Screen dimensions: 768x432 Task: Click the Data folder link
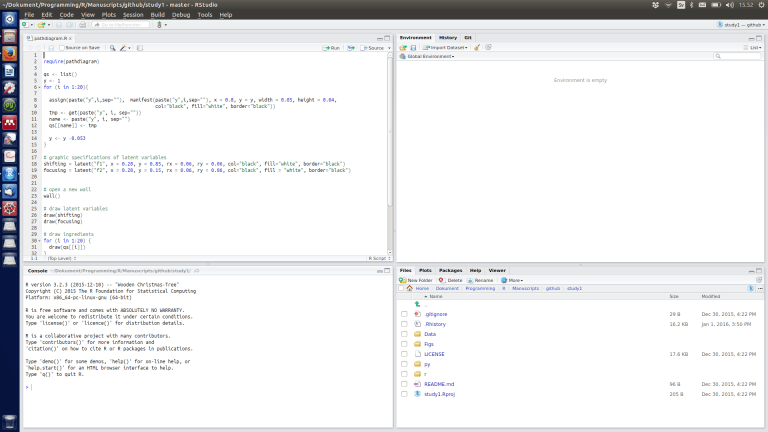click(x=430, y=334)
